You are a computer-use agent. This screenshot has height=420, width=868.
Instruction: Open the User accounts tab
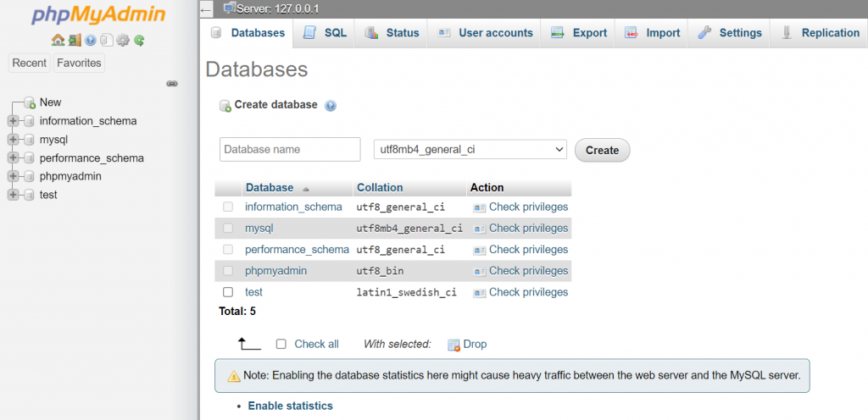tap(486, 33)
